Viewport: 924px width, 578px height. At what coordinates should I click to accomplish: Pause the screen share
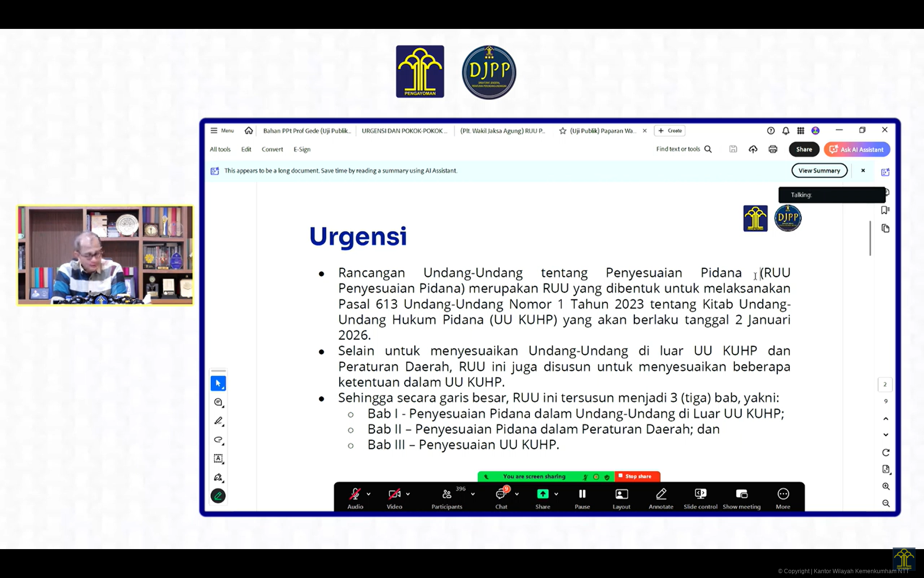coord(582,494)
